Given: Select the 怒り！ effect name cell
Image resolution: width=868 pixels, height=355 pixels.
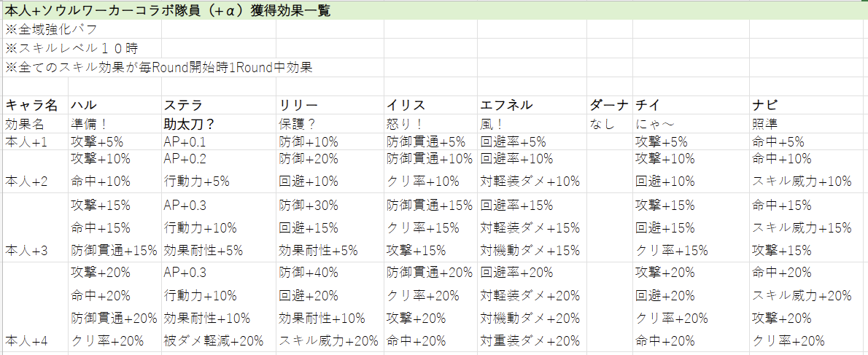Looking at the screenshot, I should 403,124.
